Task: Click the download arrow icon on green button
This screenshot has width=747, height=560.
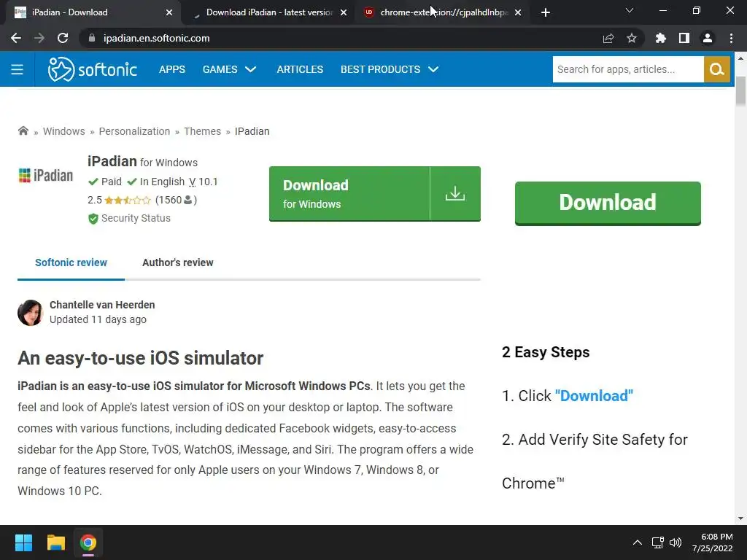Action: tap(455, 193)
